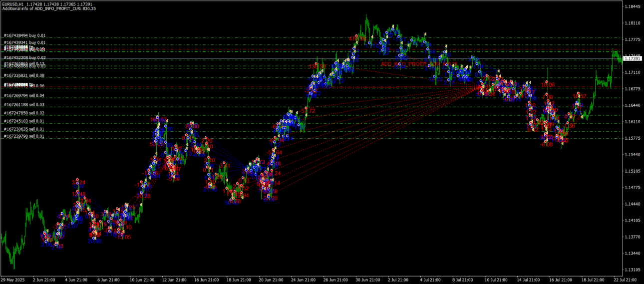Select order #167452208 buy 0.02 label

click(x=25, y=58)
